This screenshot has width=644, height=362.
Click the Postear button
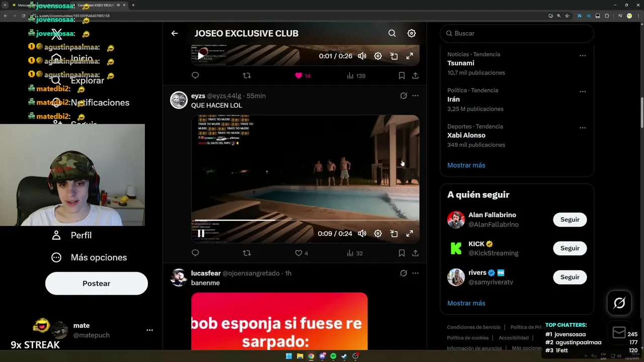pos(97,284)
